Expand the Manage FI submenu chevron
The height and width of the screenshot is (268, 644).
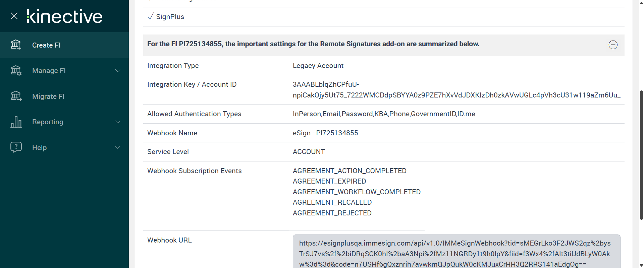click(x=118, y=71)
